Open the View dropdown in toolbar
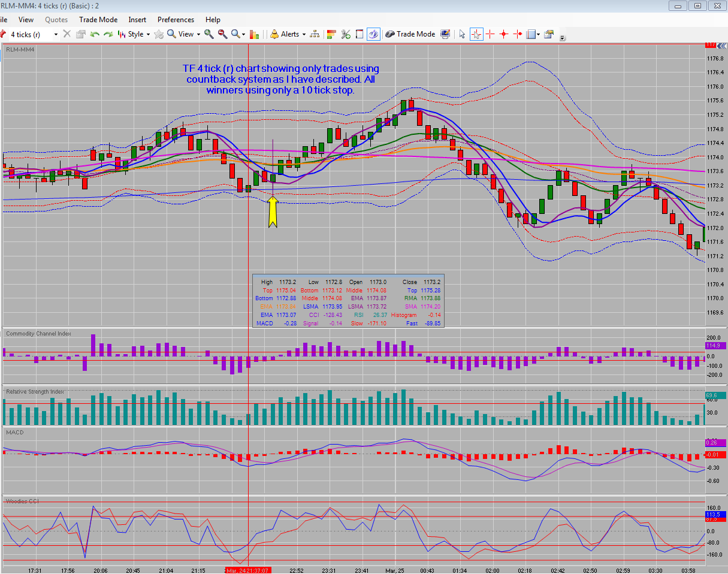This screenshot has height=574, width=728. (184, 34)
